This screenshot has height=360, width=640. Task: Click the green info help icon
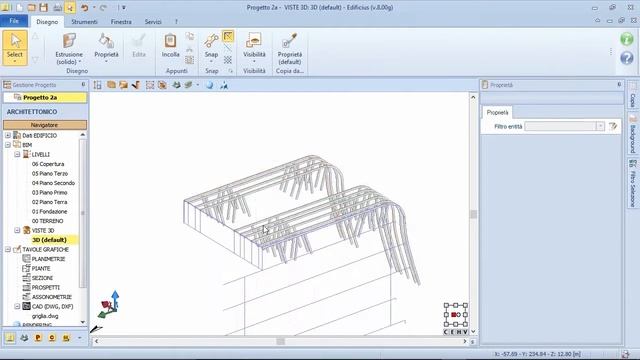pyautogui.click(x=627, y=39)
